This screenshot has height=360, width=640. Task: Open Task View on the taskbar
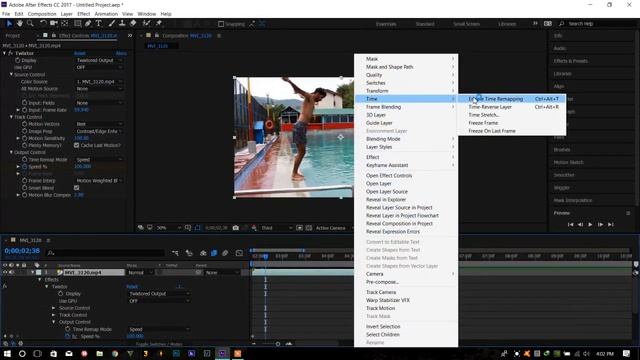point(38,353)
